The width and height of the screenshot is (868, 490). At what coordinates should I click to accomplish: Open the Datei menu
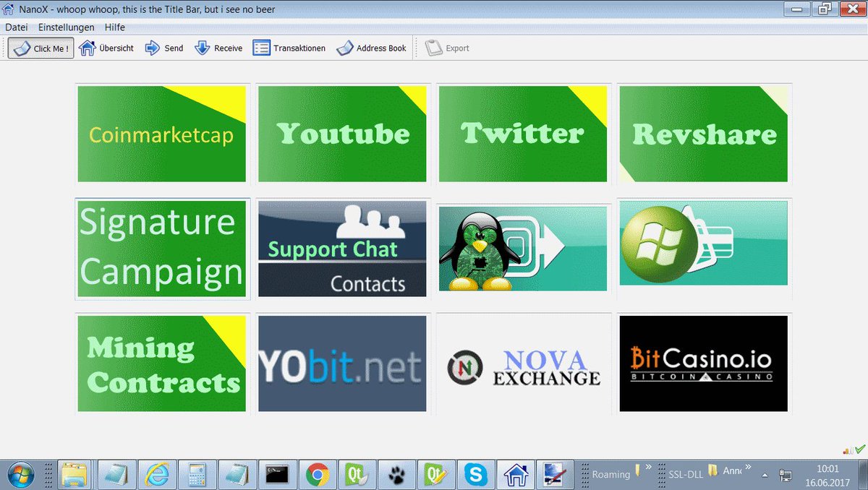(17, 27)
